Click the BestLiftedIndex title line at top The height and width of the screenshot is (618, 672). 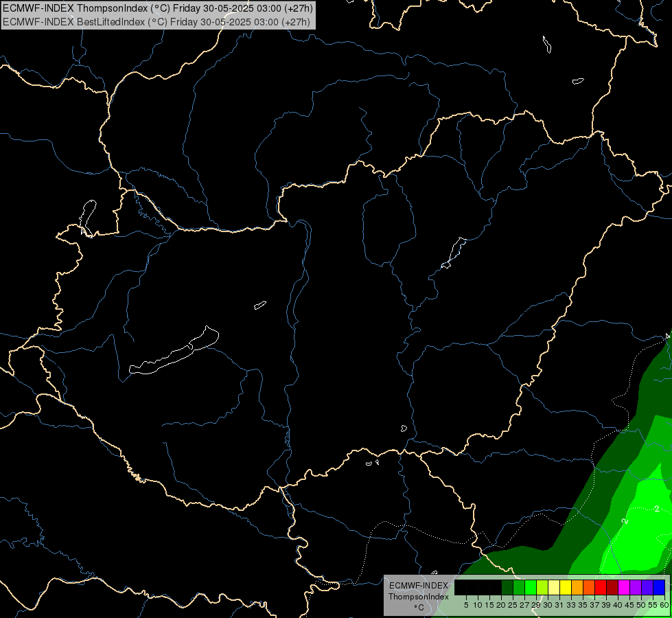157,21
